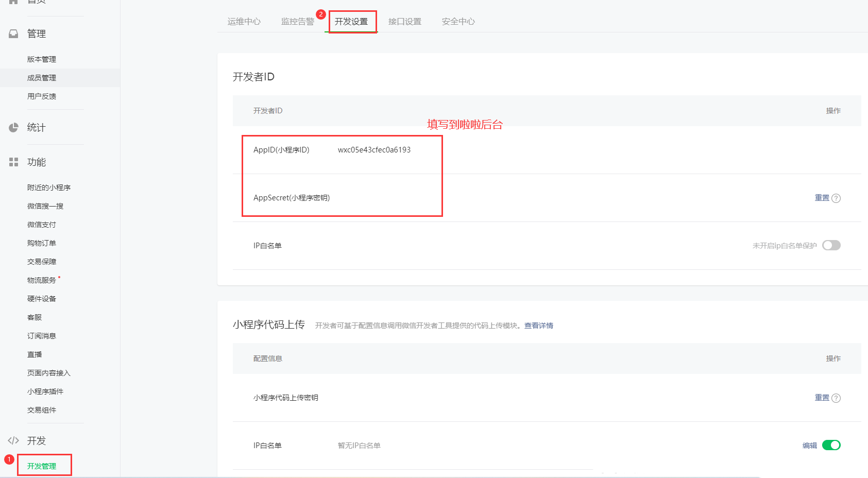Open help tooltip beside AppSecret 重置
868x478 pixels.
point(836,198)
